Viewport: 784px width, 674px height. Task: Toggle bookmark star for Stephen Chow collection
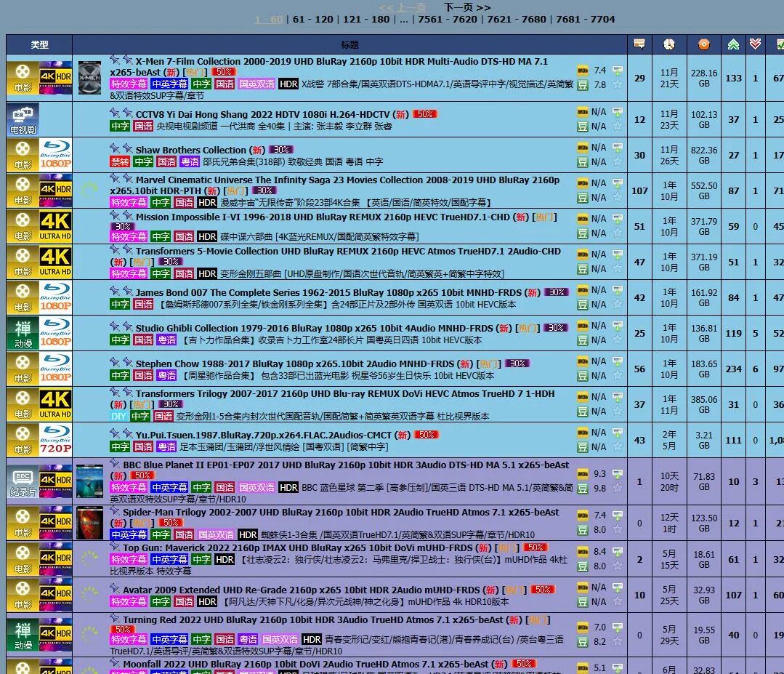pyautogui.click(x=618, y=375)
